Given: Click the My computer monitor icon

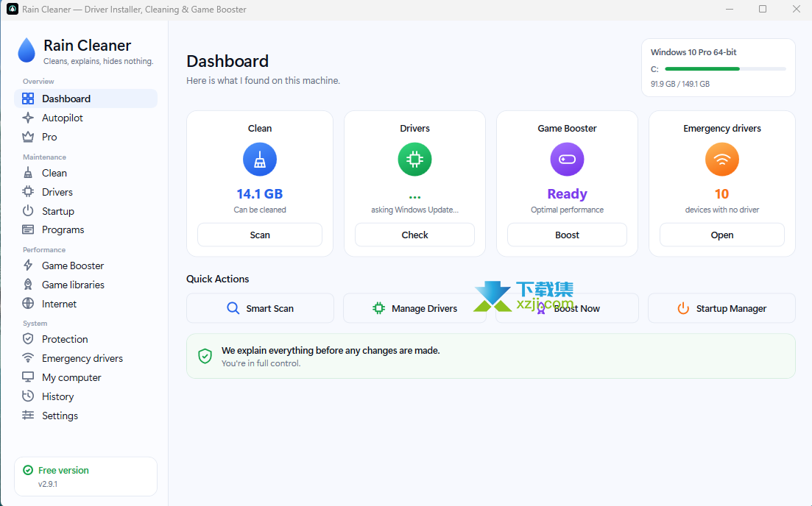Looking at the screenshot, I should [x=28, y=377].
